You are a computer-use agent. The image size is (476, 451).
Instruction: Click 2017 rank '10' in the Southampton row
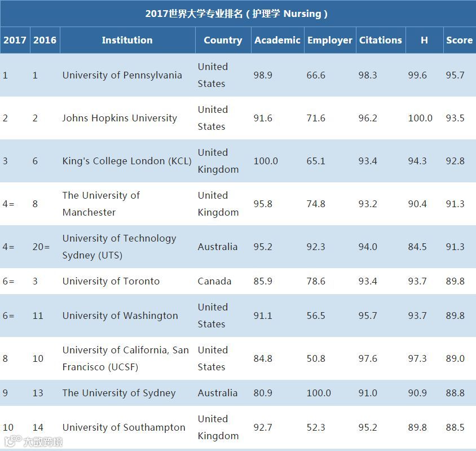click(8, 427)
